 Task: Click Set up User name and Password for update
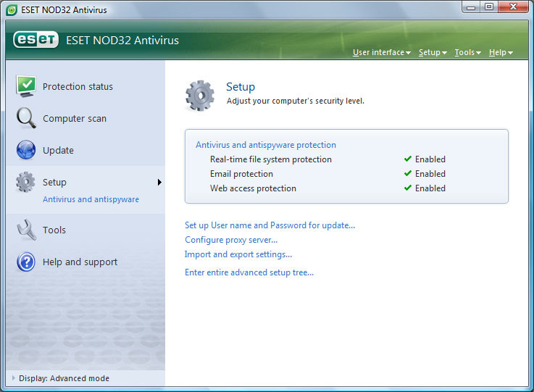(x=270, y=225)
